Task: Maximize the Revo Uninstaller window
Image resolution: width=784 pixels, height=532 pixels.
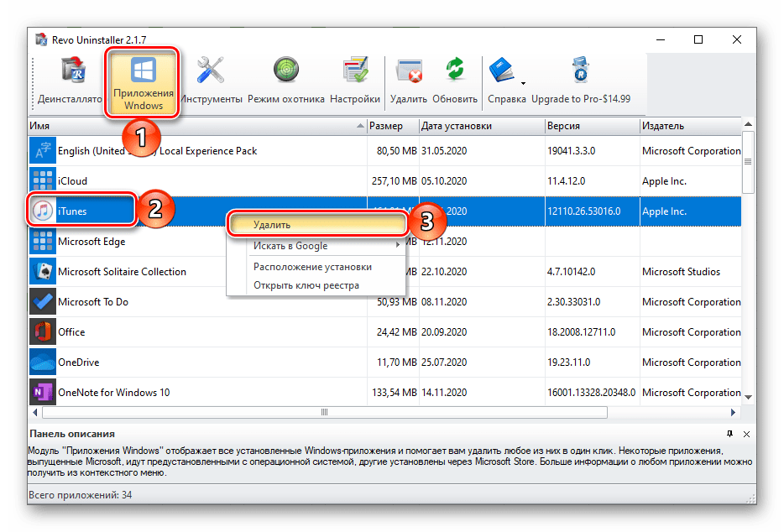Action: pos(698,39)
